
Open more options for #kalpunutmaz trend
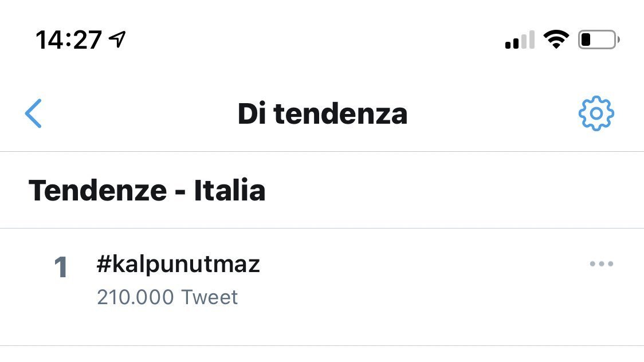(602, 264)
